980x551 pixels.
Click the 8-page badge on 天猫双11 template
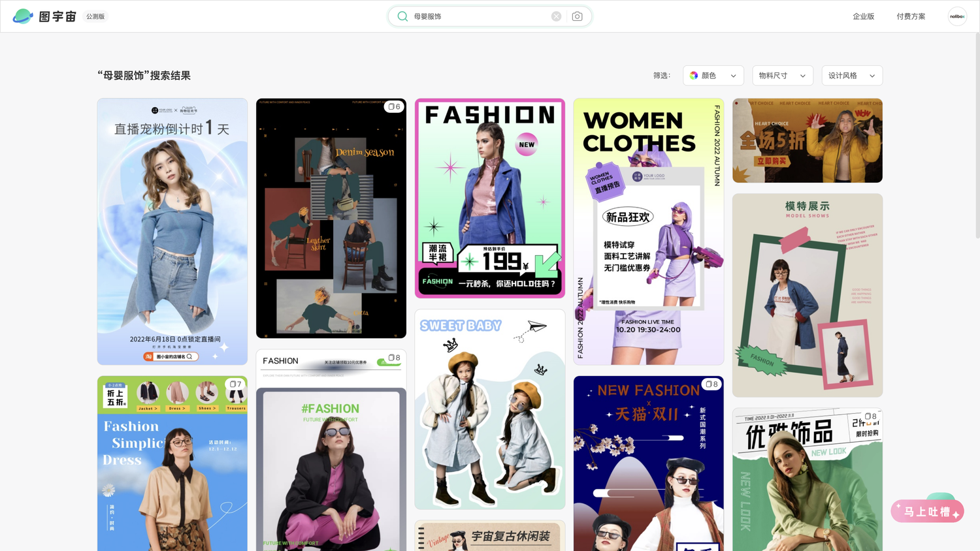[711, 384]
